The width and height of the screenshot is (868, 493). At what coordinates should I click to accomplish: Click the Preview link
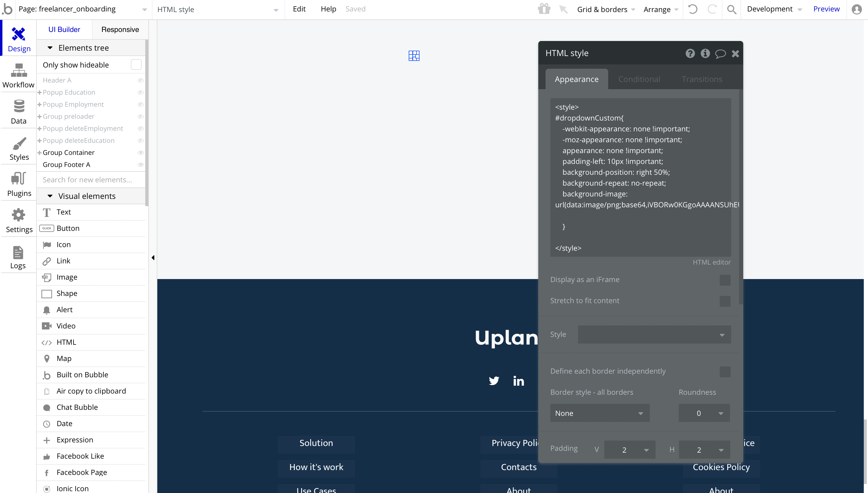826,9
